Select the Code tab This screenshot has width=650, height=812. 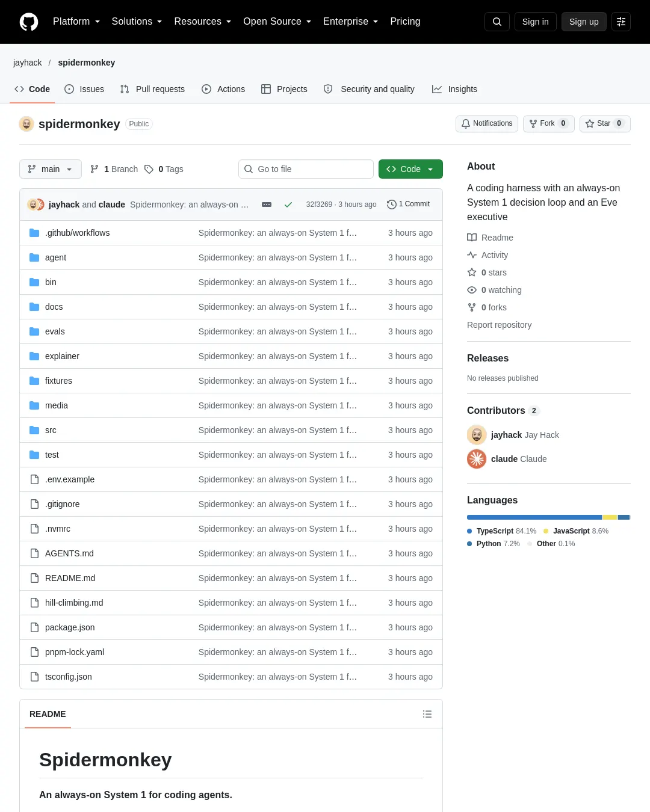32,89
